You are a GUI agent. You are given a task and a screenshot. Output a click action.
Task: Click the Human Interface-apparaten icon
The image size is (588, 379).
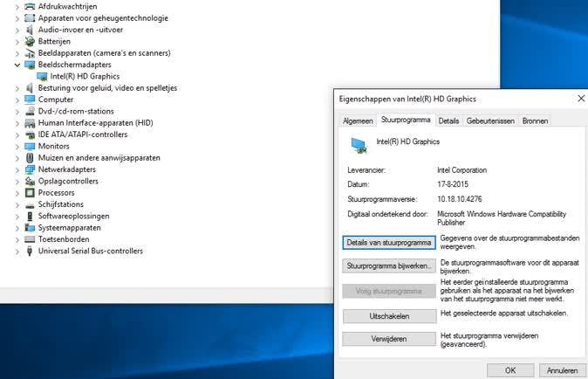click(30, 123)
